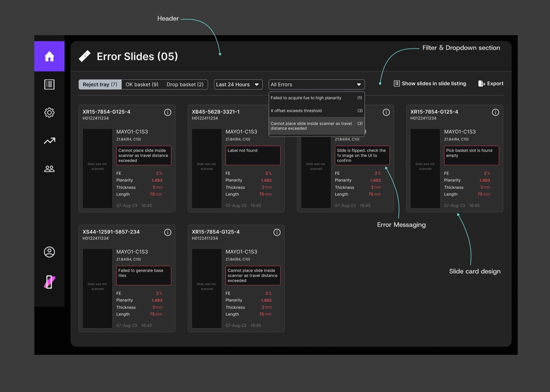Open info for bottom-row XR15-7854-G125-4 card

277,232
